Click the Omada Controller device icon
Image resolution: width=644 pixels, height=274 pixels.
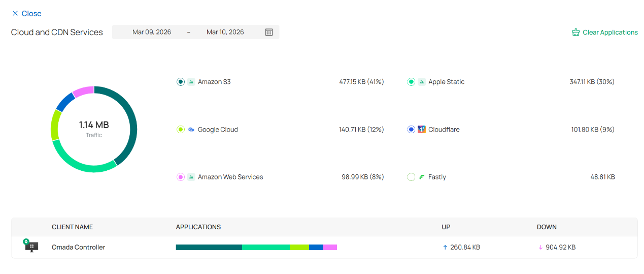click(31, 247)
